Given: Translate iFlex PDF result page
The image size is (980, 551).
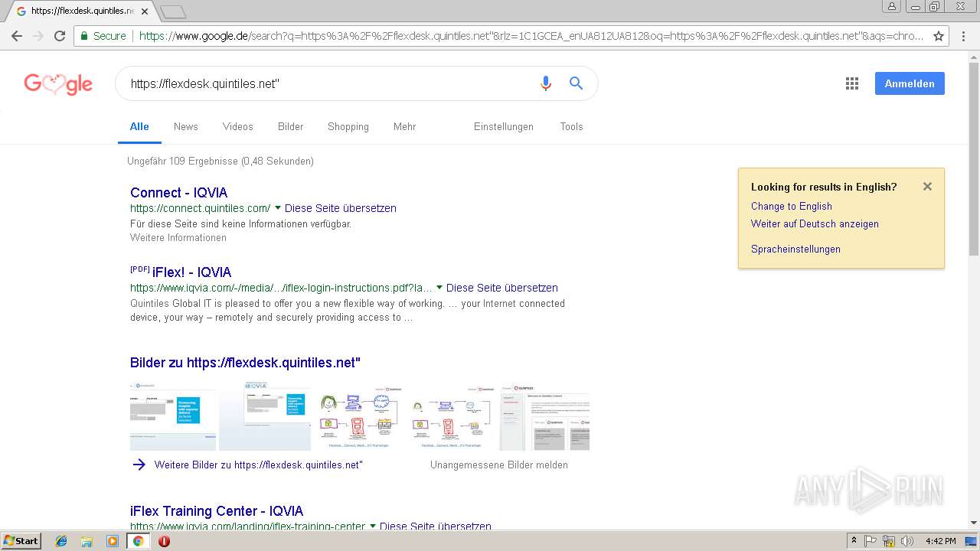Looking at the screenshot, I should point(502,288).
